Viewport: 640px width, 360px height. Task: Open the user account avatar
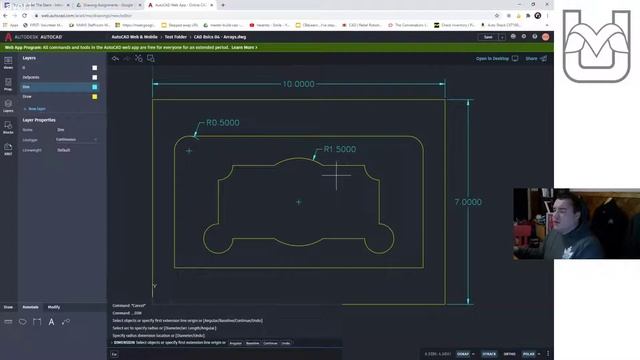tap(546, 37)
